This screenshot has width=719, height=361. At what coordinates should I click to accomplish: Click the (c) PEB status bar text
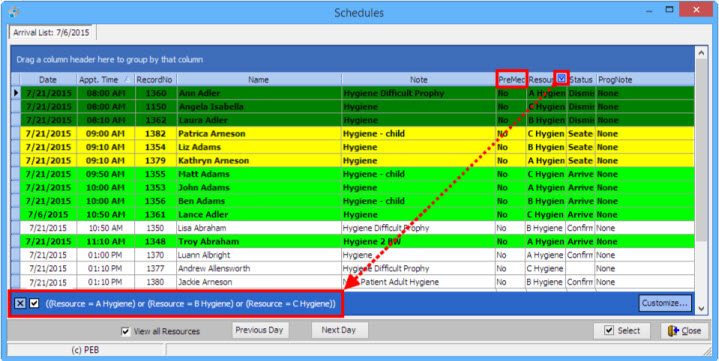point(85,350)
